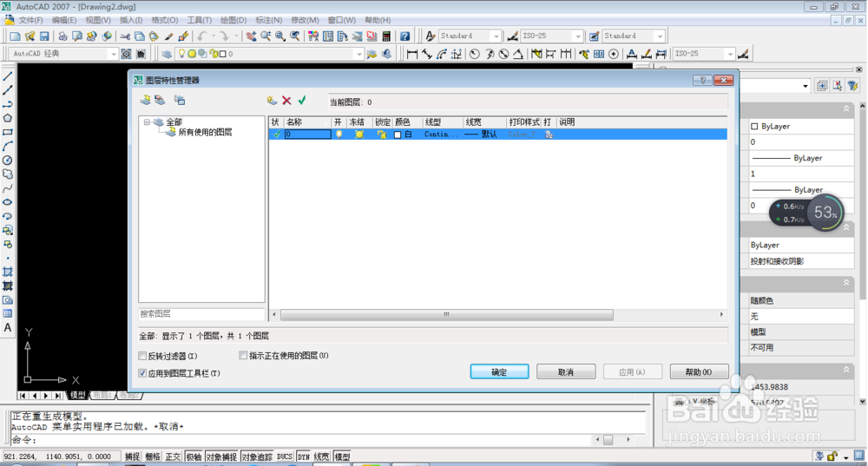The height and width of the screenshot is (466, 868).
Task: Open the 视图(V) menu
Action: pos(98,20)
